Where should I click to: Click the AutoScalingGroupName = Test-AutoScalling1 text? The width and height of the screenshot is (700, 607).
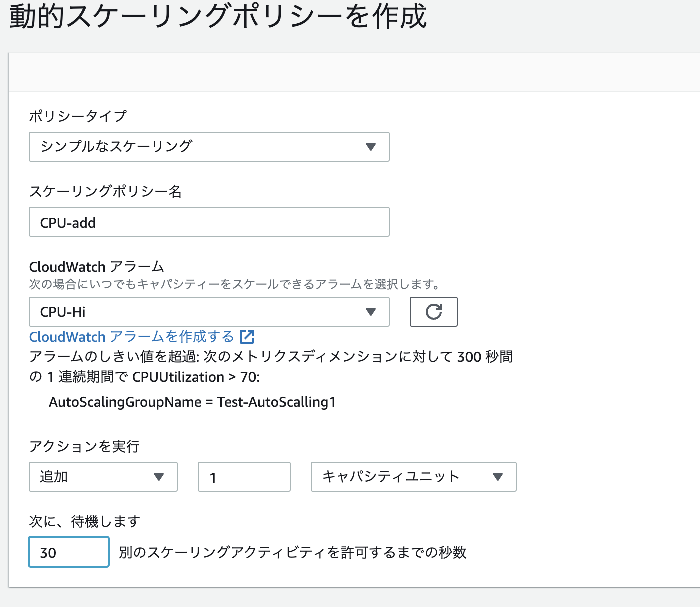(x=192, y=402)
